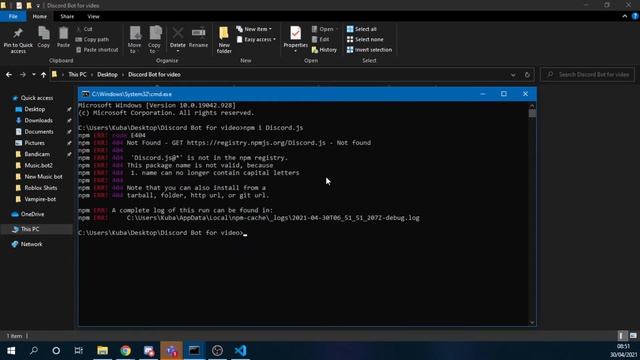Open OBS Studio from taskbar
640x360 pixels.
217,351
